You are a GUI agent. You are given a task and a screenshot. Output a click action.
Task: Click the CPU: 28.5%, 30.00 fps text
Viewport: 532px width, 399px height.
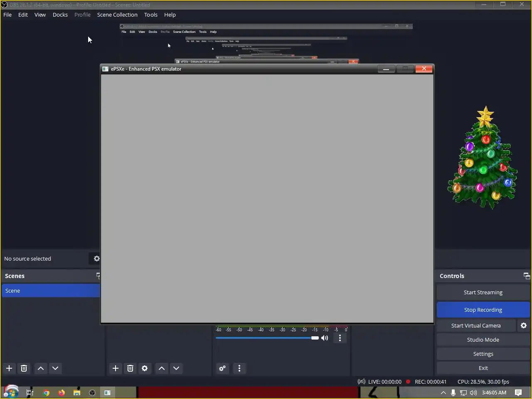(483, 382)
